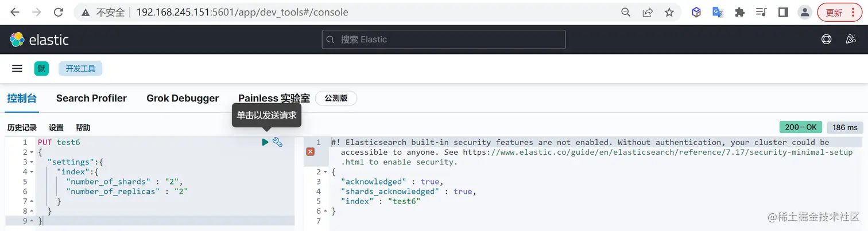The image size is (868, 231).
Task: Open the 设置 settings link
Action: [x=56, y=128]
